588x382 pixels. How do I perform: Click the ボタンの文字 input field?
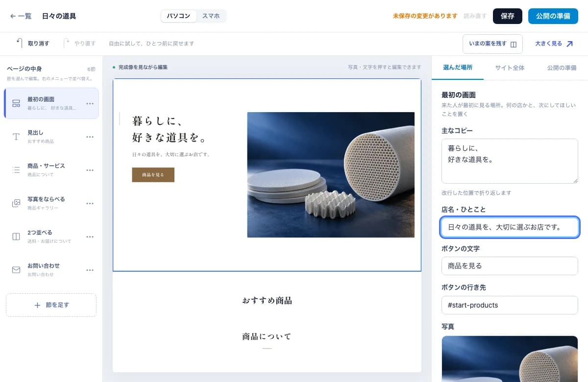tap(510, 266)
